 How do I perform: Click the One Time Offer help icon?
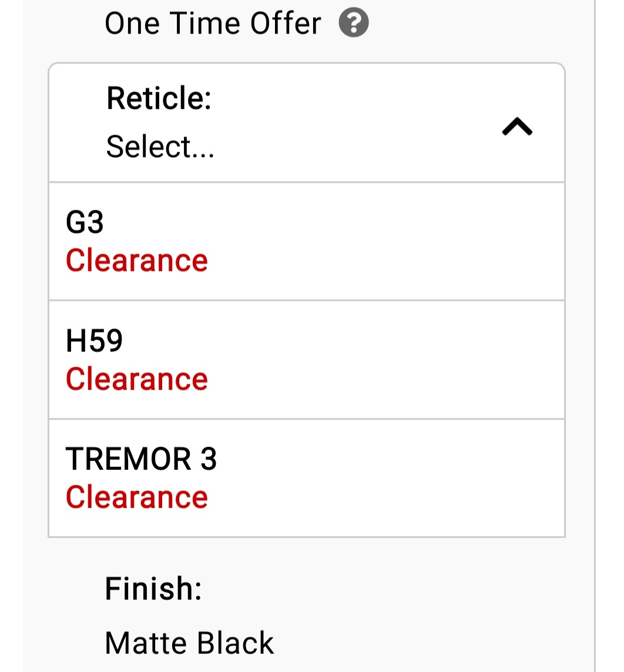[x=354, y=24]
